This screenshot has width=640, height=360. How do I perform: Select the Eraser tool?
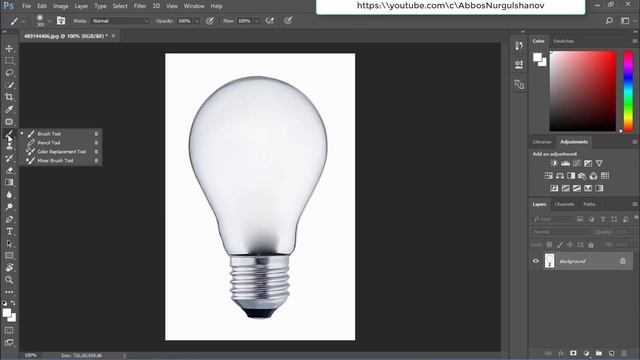coord(9,171)
